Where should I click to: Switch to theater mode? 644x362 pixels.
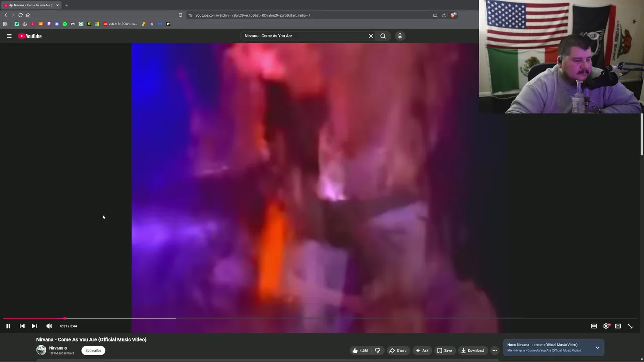[x=618, y=326]
